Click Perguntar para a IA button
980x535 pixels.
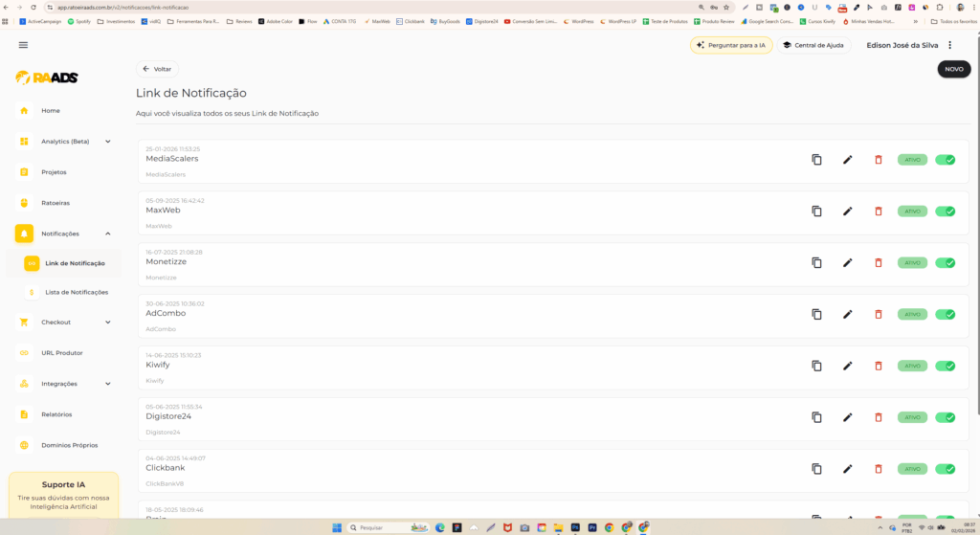click(731, 45)
